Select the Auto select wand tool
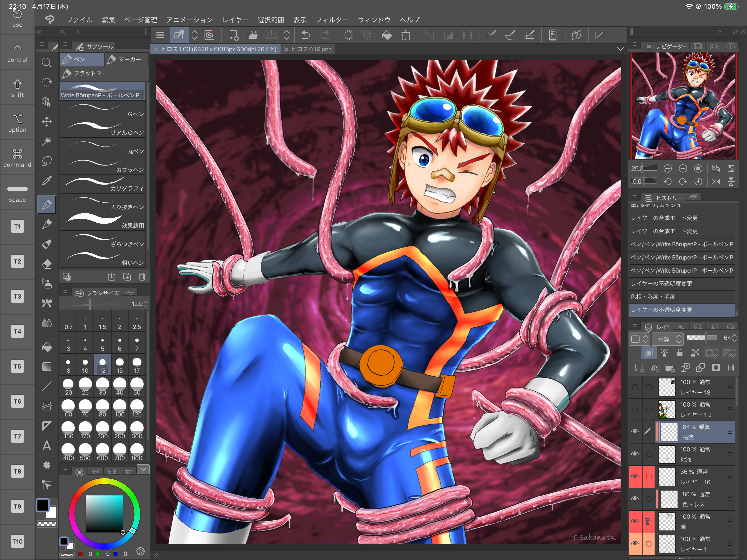747x560 pixels. click(x=46, y=141)
